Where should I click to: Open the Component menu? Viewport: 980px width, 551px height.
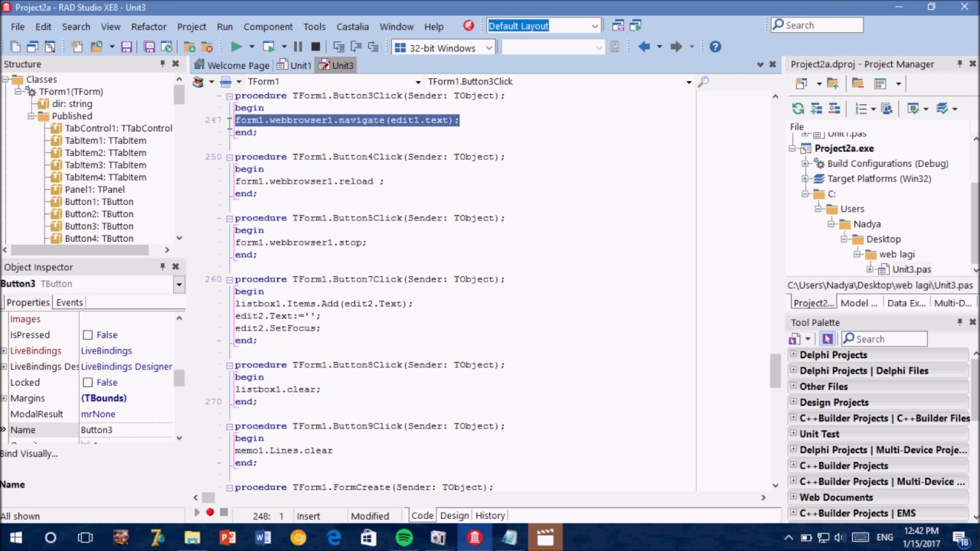pyautogui.click(x=268, y=26)
